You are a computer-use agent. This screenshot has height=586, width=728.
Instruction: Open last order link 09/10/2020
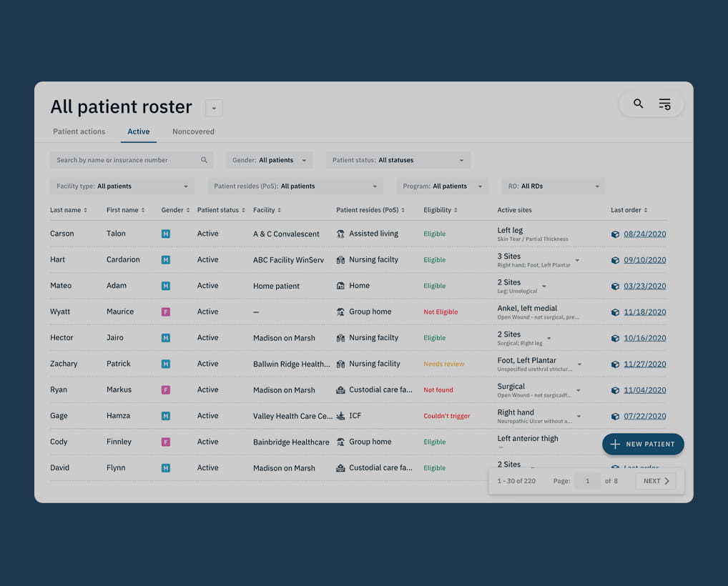644,260
